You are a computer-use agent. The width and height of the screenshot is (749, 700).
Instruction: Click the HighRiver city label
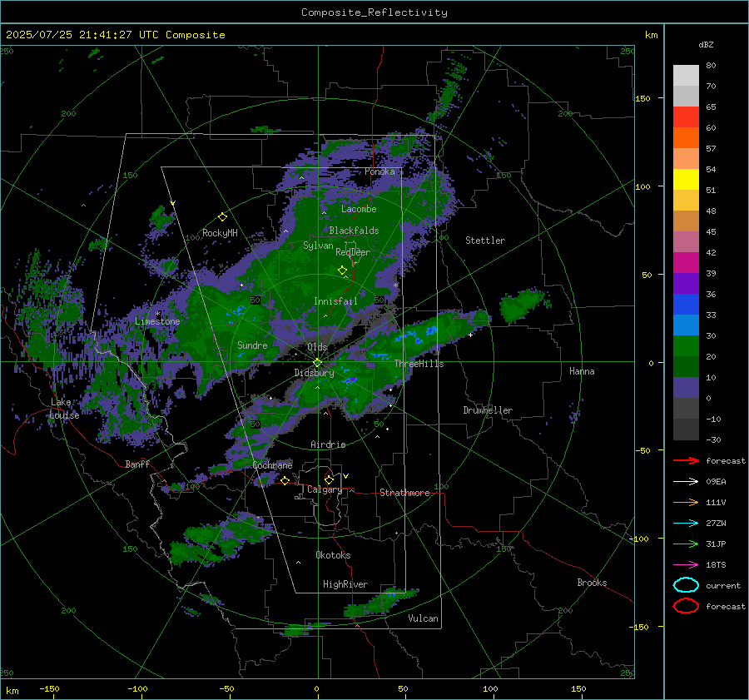click(x=345, y=584)
